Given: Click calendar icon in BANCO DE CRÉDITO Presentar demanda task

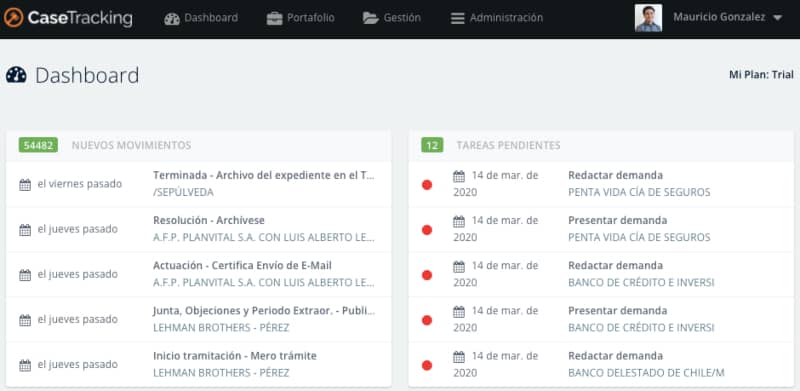Looking at the screenshot, I should tap(459, 311).
